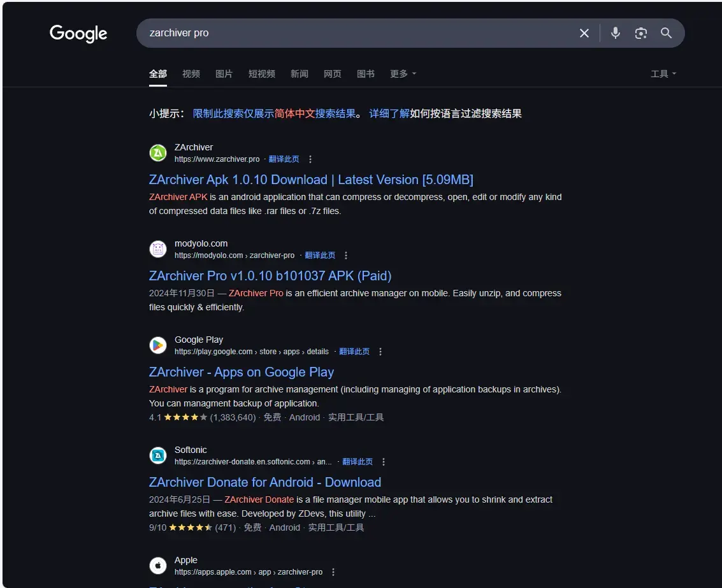This screenshot has width=722, height=588.
Task: Switch to the 新闻 tab
Action: (x=300, y=74)
